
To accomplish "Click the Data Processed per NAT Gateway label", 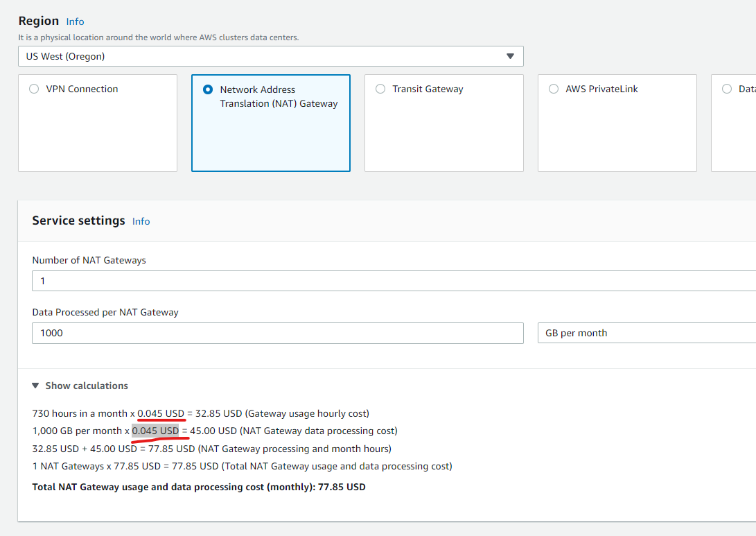I will pos(105,313).
